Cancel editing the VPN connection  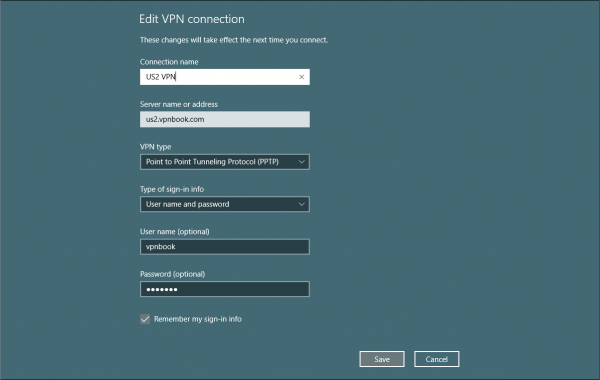click(437, 359)
